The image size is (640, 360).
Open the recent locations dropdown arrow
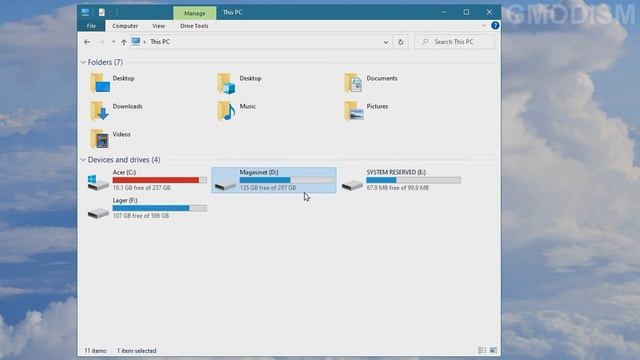113,42
